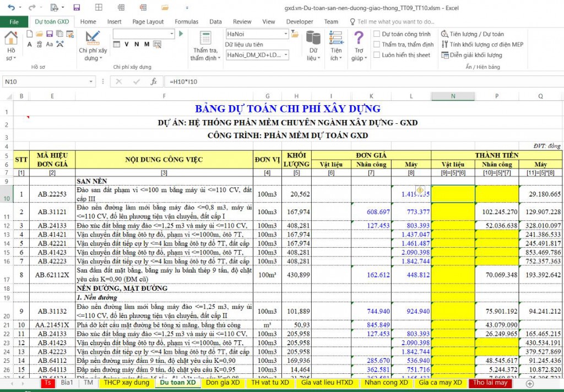Image resolution: width=564 pixels, height=392 pixels.
Task: Switch to the Page Layout ribbon tab
Action: 148,21
